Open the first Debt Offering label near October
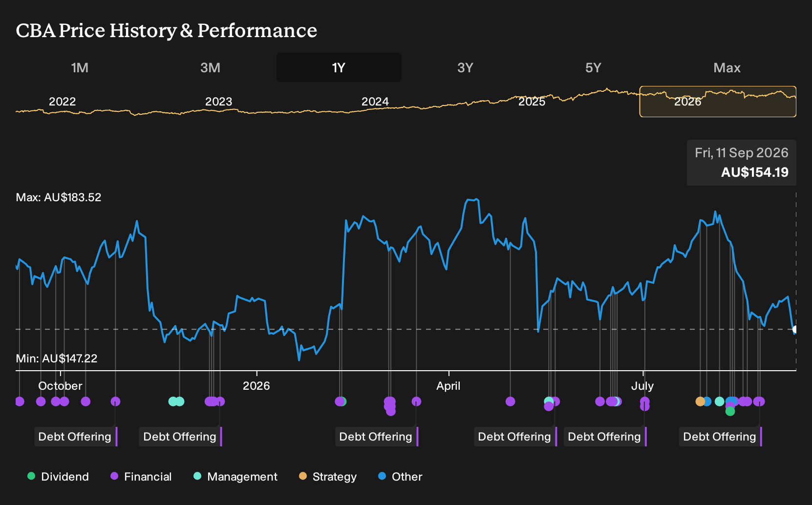 click(76, 437)
